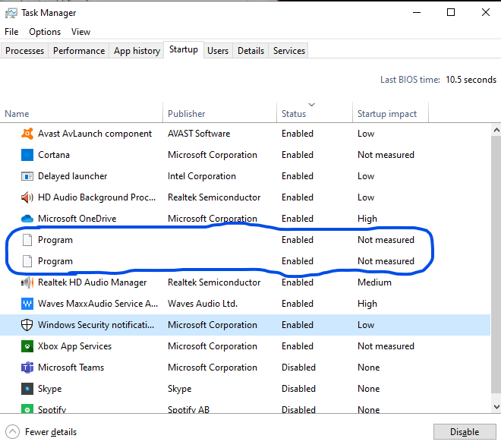Minimize the Task Manager window
501x448 pixels.
pos(417,13)
